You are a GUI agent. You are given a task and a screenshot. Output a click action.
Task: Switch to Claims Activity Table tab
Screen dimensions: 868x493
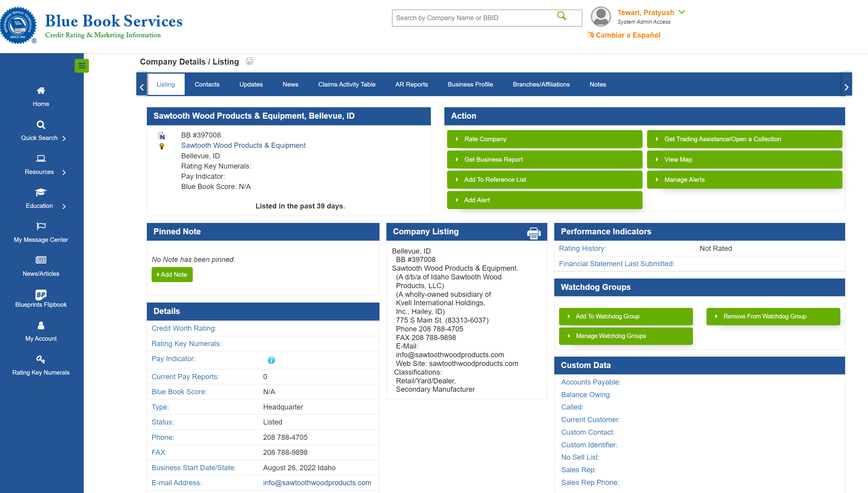(346, 84)
